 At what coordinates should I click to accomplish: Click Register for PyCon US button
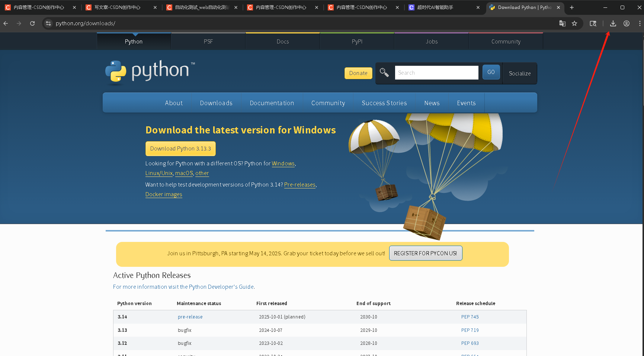(x=426, y=253)
